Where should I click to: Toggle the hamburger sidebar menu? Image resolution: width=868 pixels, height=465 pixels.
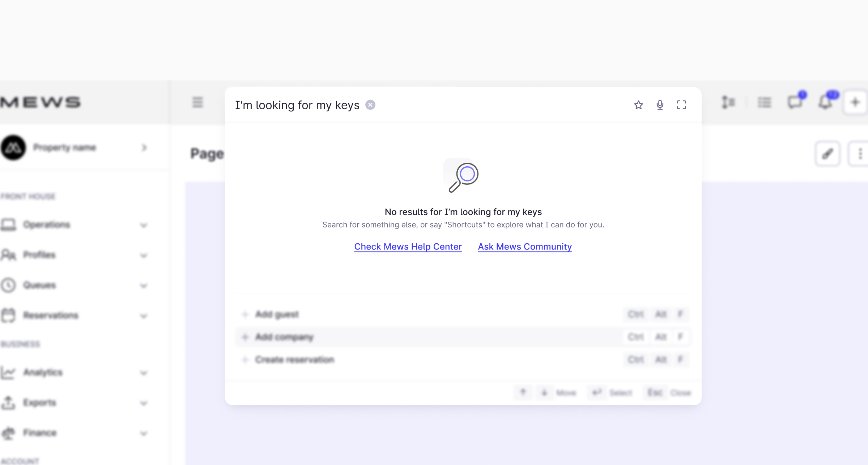coord(197,102)
